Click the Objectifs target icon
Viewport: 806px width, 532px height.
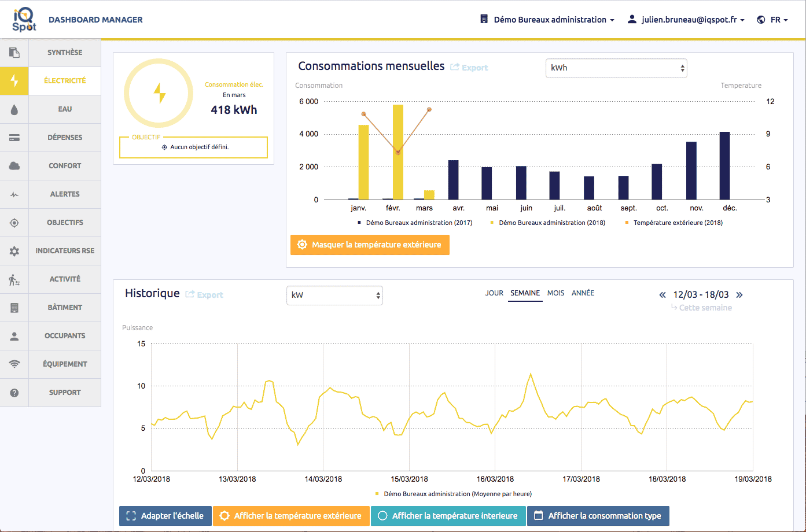tap(14, 223)
